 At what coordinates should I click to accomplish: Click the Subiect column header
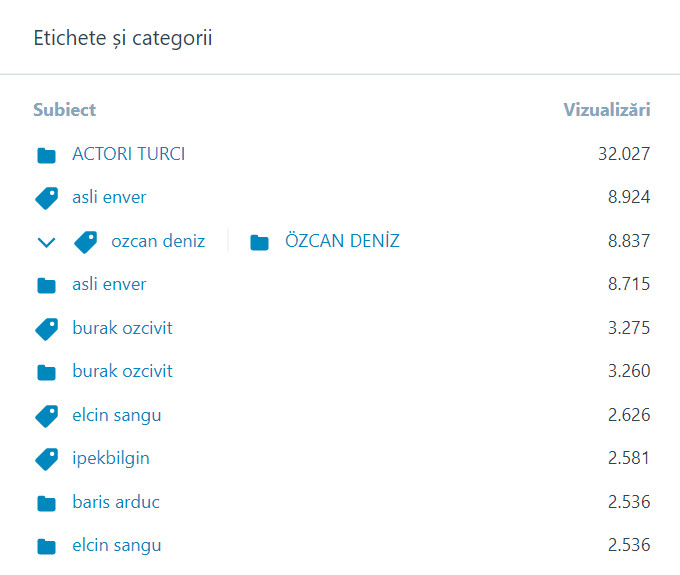(64, 110)
